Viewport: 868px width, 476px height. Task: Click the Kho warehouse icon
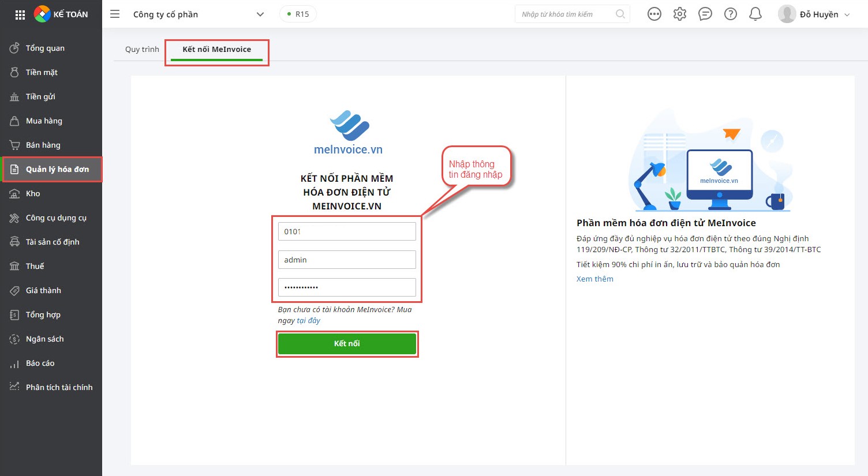[14, 194]
